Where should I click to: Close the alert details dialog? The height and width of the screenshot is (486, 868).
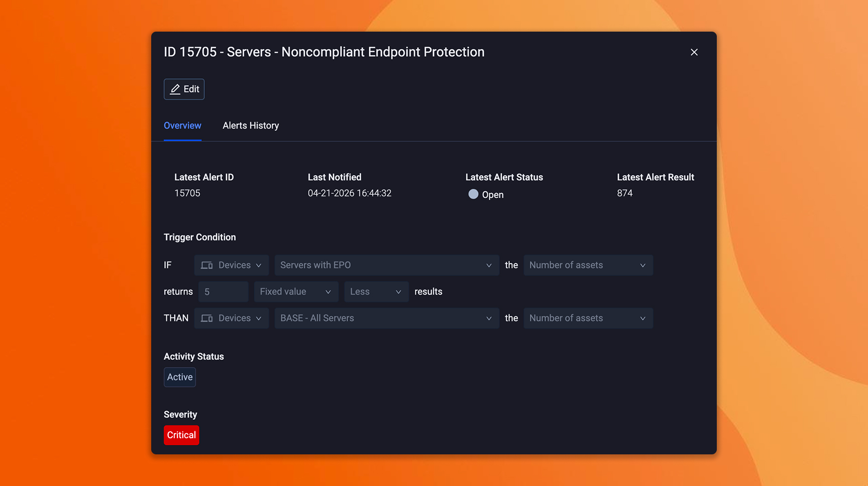coord(694,52)
